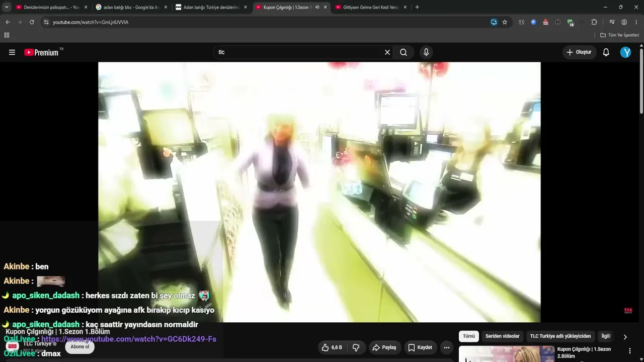This screenshot has width=644, height=362.
Task: Dislike the video with thumbs down
Action: click(x=356, y=347)
